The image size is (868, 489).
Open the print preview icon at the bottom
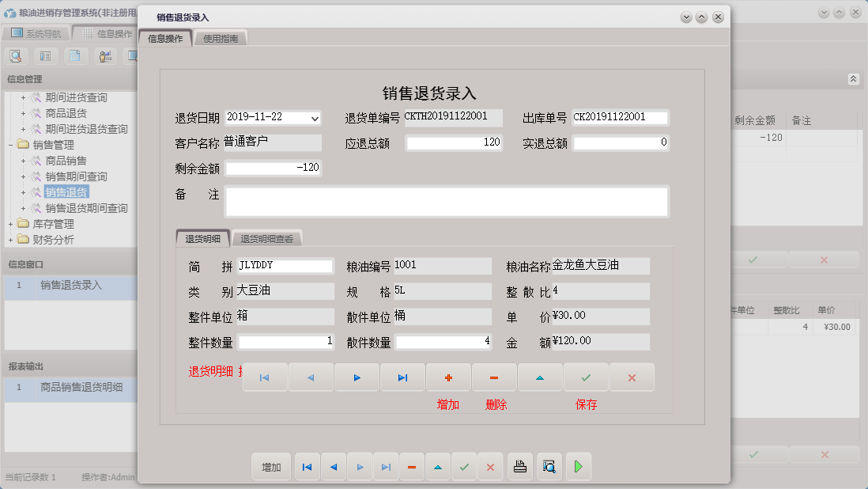click(549, 467)
